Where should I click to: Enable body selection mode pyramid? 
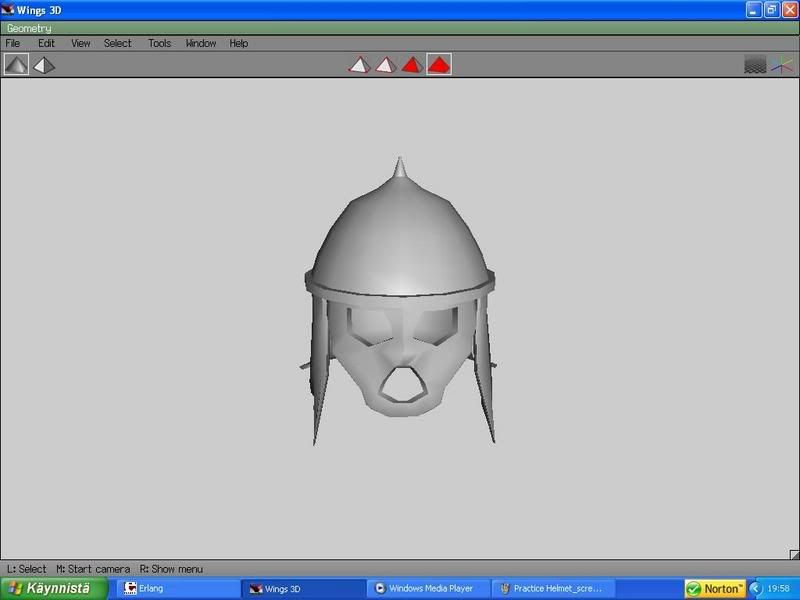pyautogui.click(x=438, y=65)
